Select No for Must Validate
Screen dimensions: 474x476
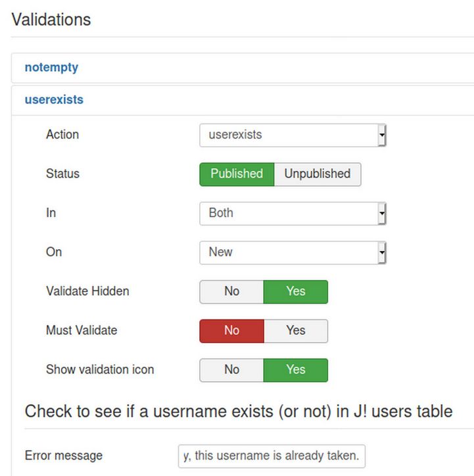tap(231, 331)
